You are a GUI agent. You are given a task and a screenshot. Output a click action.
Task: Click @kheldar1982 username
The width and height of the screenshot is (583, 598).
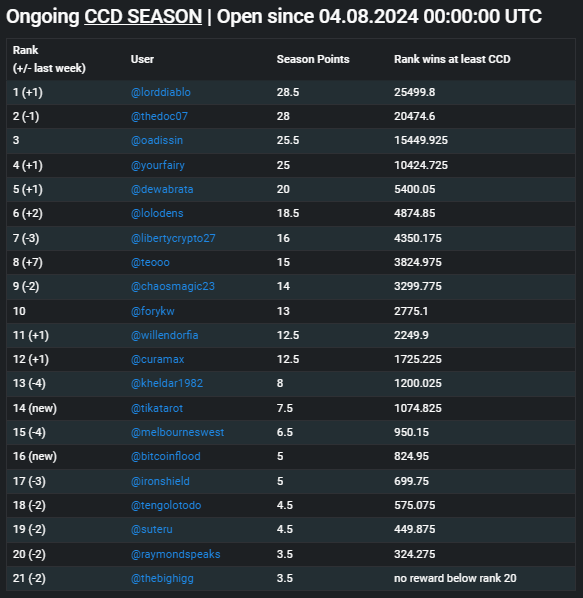coord(167,383)
